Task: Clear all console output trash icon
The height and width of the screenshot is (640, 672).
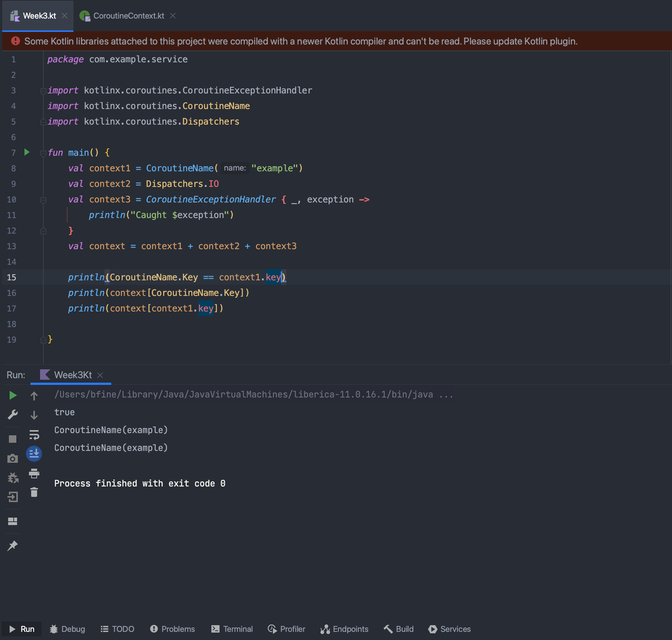Action: [34, 492]
